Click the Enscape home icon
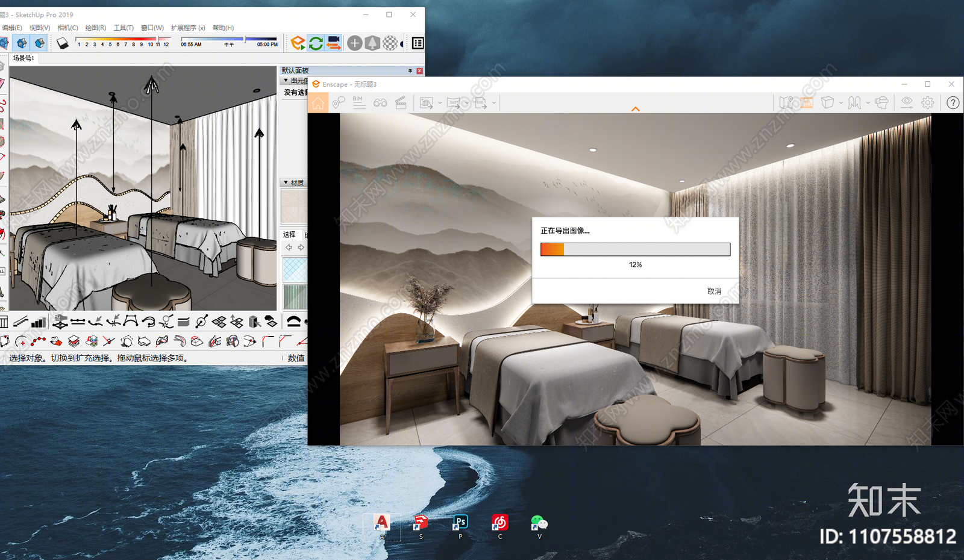This screenshot has width=964, height=560. 318,103
